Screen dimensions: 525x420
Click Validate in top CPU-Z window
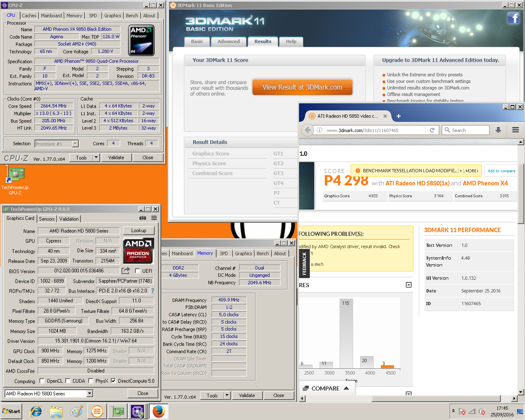click(116, 157)
